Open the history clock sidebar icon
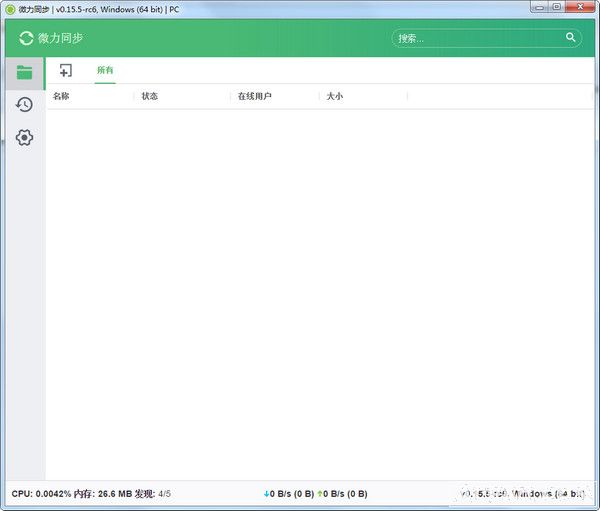This screenshot has width=600, height=511. coord(24,105)
